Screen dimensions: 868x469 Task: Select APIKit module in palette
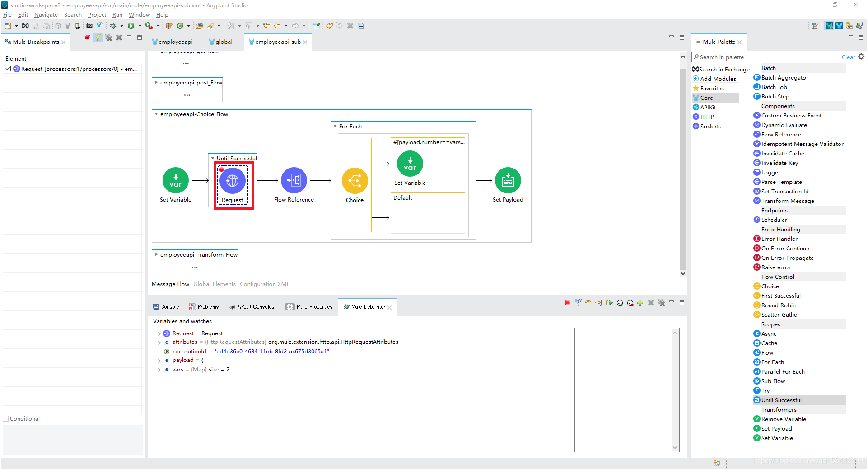click(x=705, y=107)
